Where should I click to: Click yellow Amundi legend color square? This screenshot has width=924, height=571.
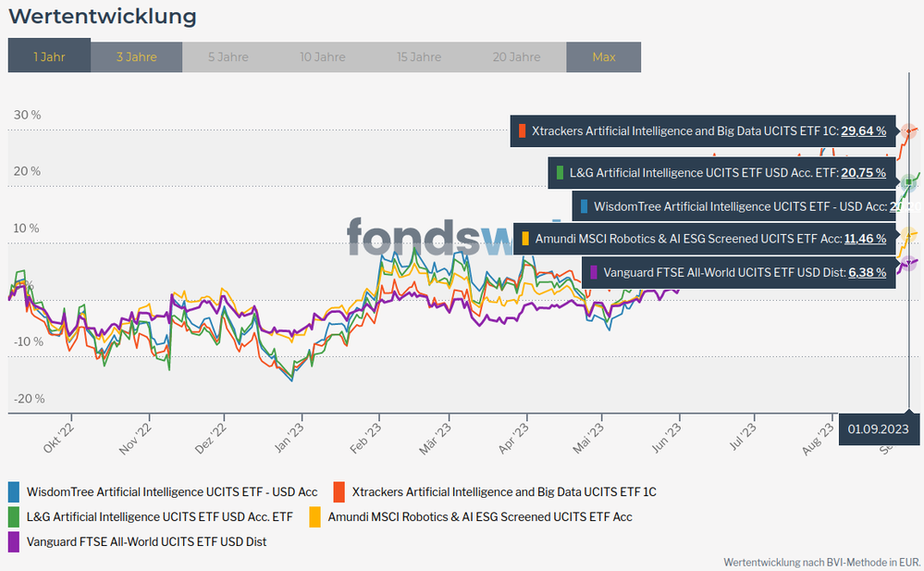click(314, 516)
